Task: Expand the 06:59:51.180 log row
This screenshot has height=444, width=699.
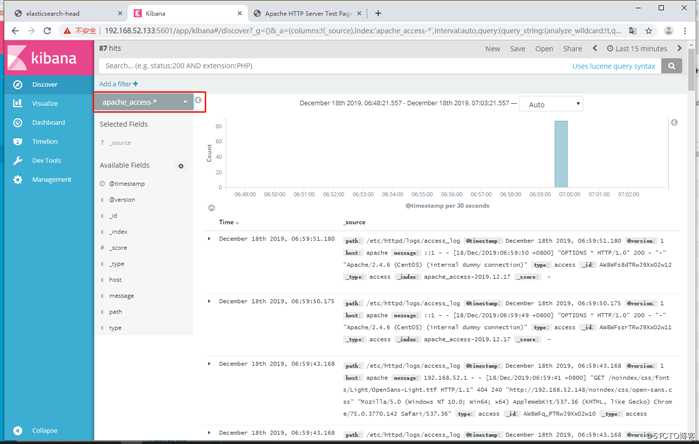Action: coord(209,239)
